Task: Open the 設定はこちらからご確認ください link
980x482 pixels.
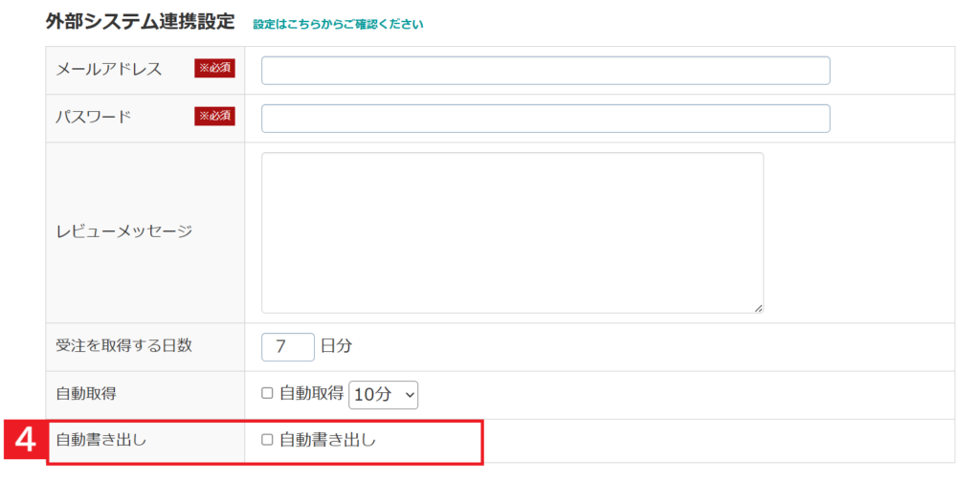Action: coord(338,24)
